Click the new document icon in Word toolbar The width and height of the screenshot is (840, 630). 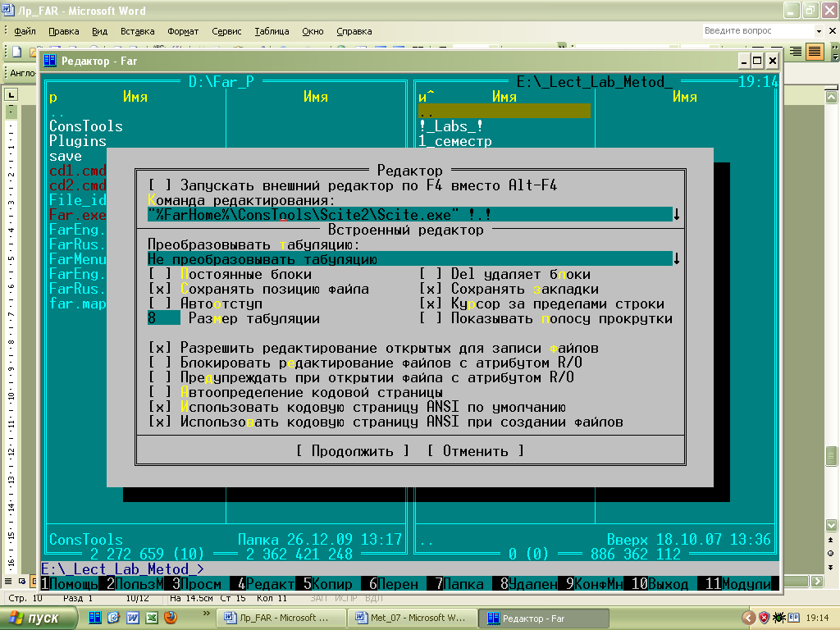[x=16, y=52]
